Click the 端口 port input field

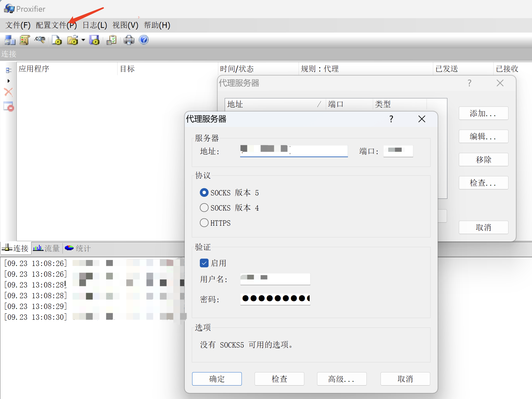point(398,151)
